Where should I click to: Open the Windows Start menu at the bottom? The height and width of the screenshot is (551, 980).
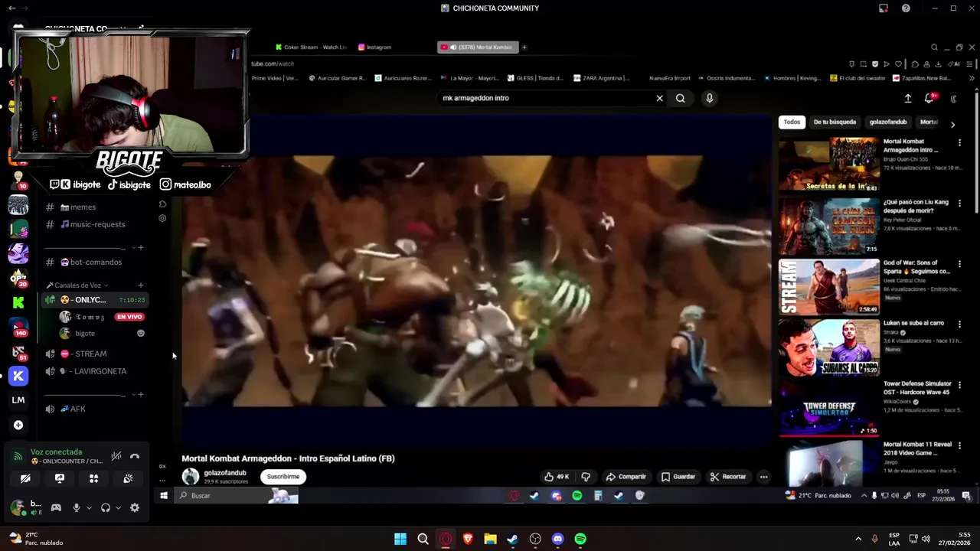[400, 539]
